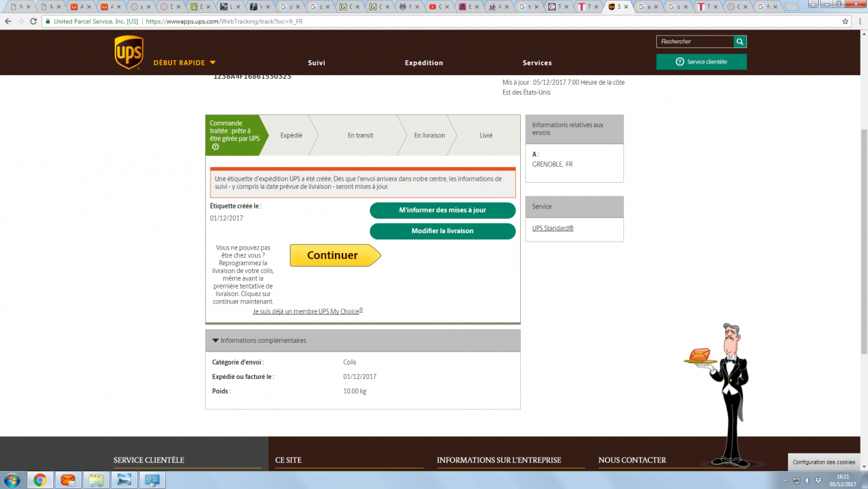Reload the page with the refresh icon
Screen dimensions: 868x489
[x=33, y=21]
